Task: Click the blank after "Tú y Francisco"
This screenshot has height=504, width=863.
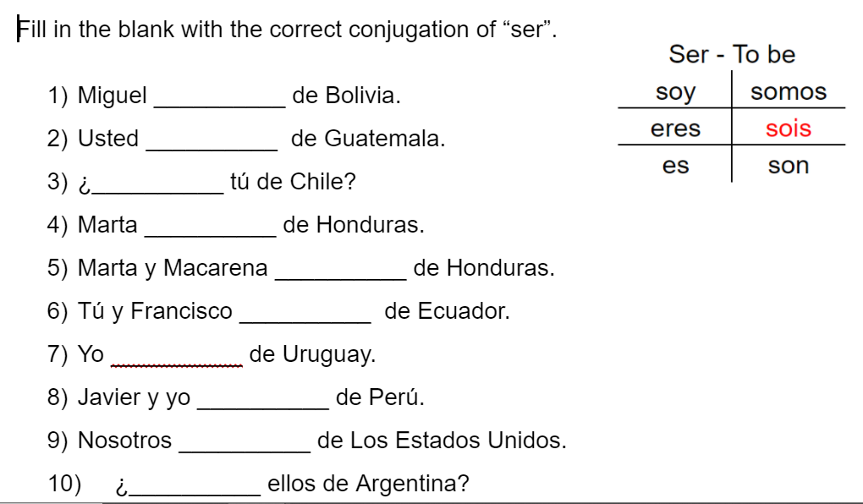Action: click(305, 314)
